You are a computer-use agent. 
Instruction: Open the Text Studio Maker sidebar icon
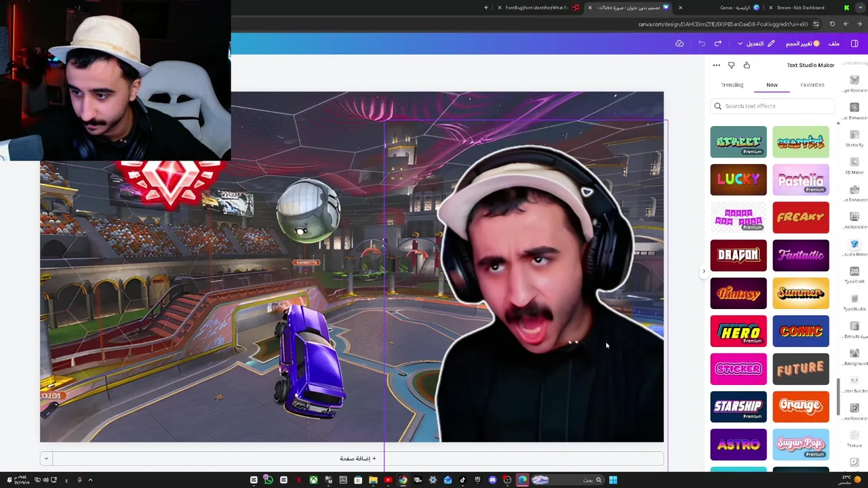point(854,244)
